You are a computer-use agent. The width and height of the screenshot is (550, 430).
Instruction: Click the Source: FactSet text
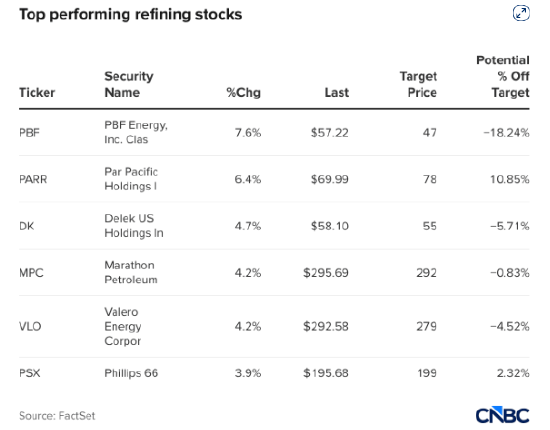click(57, 416)
